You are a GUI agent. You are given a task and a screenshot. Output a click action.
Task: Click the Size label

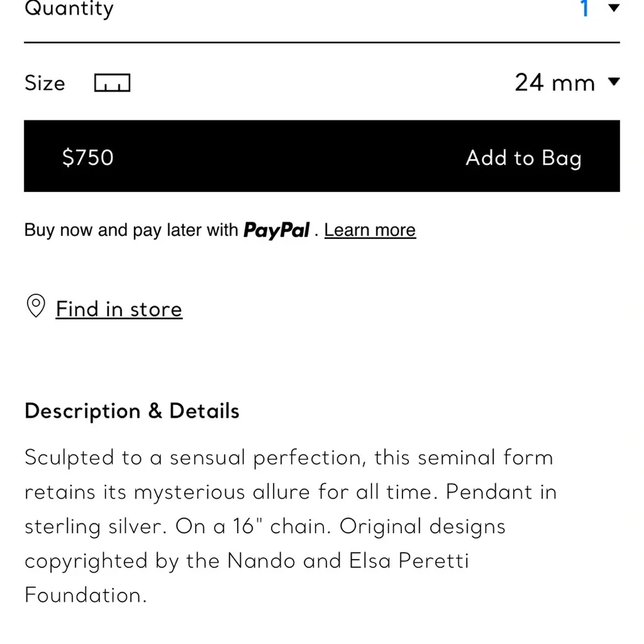45,83
